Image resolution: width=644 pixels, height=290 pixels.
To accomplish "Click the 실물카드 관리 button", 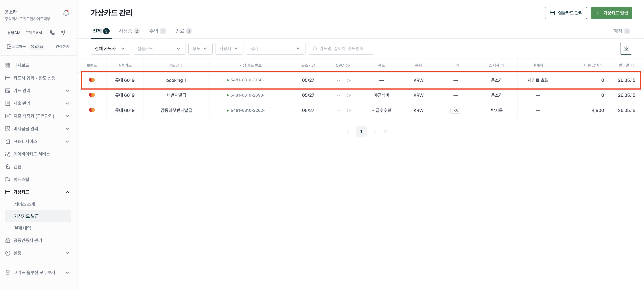I will 566,13.
